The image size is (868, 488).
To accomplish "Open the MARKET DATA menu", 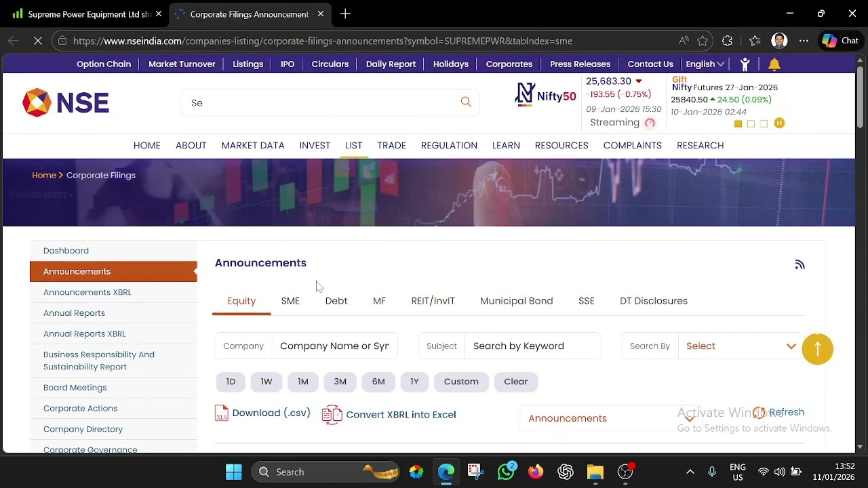I will click(x=253, y=145).
